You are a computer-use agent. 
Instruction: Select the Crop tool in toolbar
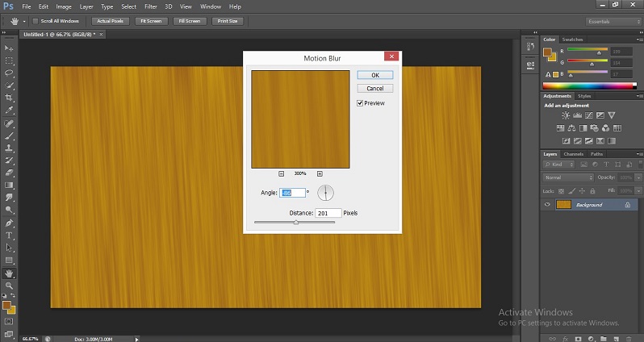tap(9, 98)
